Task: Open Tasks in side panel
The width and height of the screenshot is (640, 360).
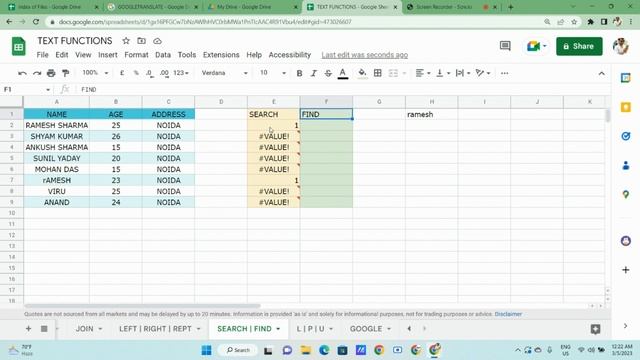Action: click(x=626, y=136)
